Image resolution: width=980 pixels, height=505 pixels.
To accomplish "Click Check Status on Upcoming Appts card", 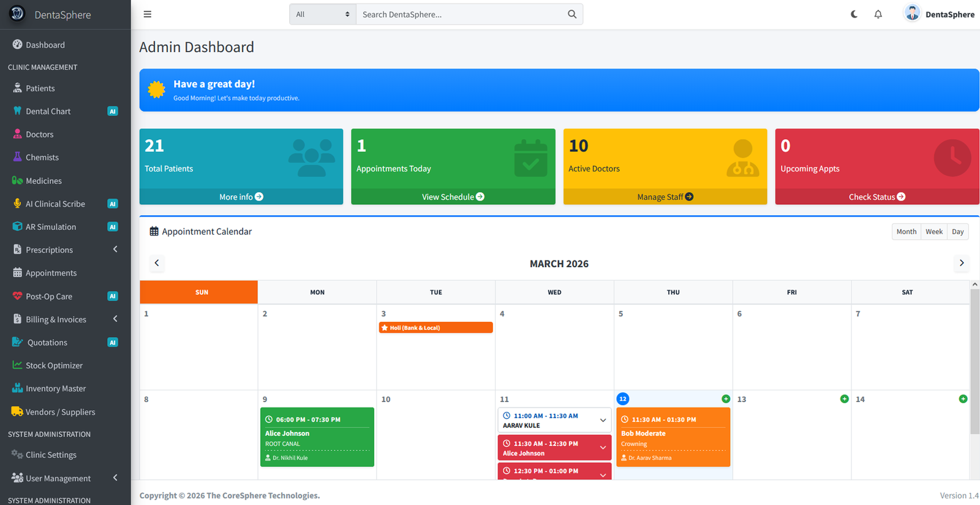I will (877, 197).
